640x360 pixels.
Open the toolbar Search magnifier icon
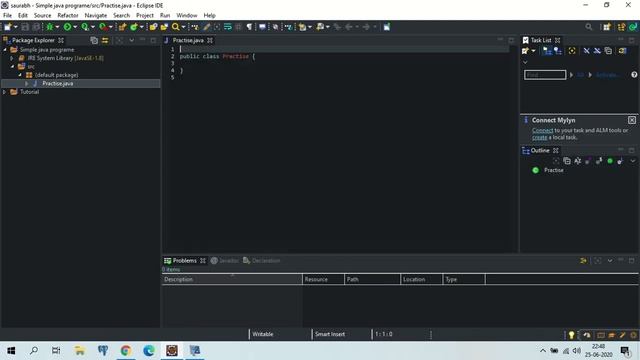click(176, 27)
